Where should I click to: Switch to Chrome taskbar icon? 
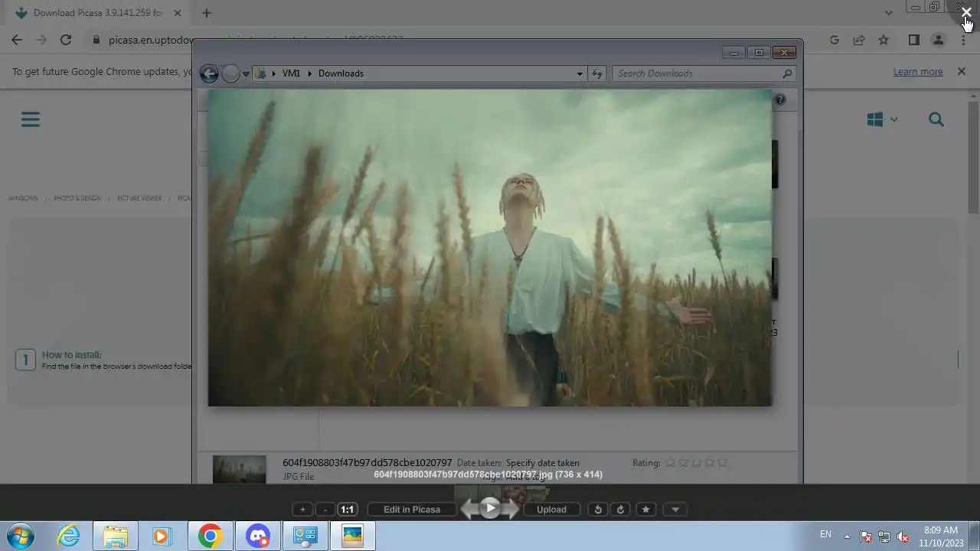210,536
